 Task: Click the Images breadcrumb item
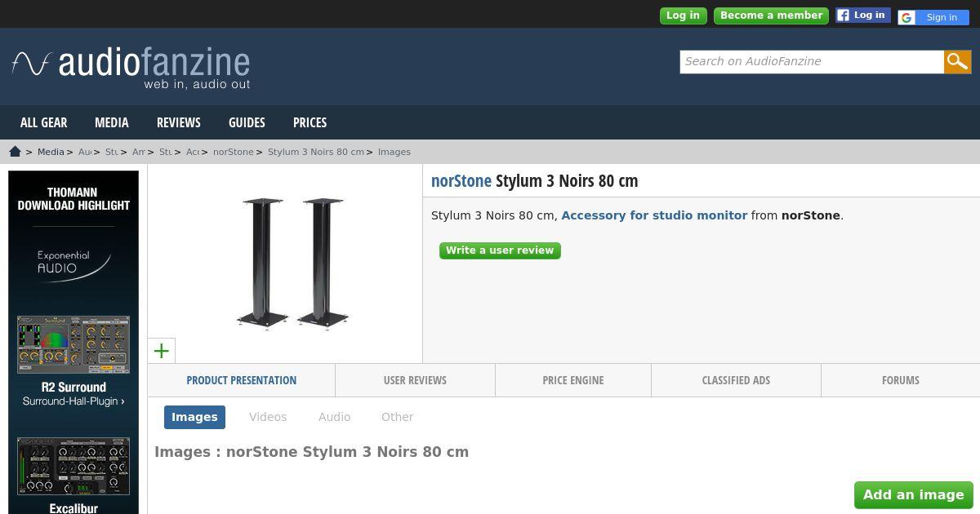pos(394,152)
